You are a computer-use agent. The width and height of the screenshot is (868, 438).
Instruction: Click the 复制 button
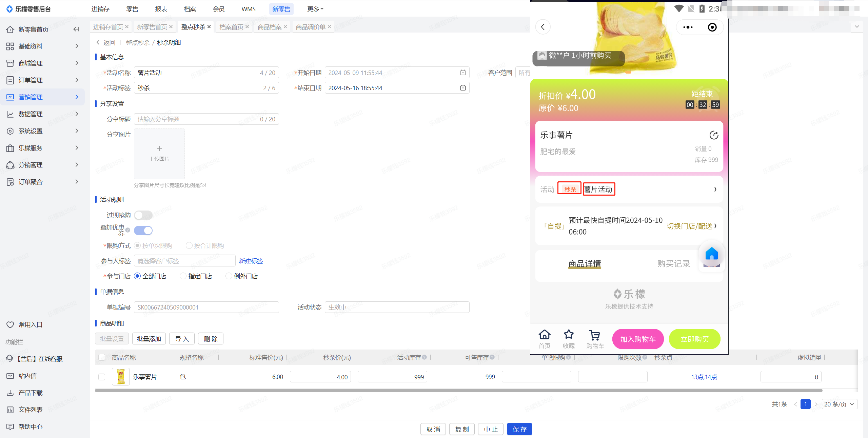462,429
